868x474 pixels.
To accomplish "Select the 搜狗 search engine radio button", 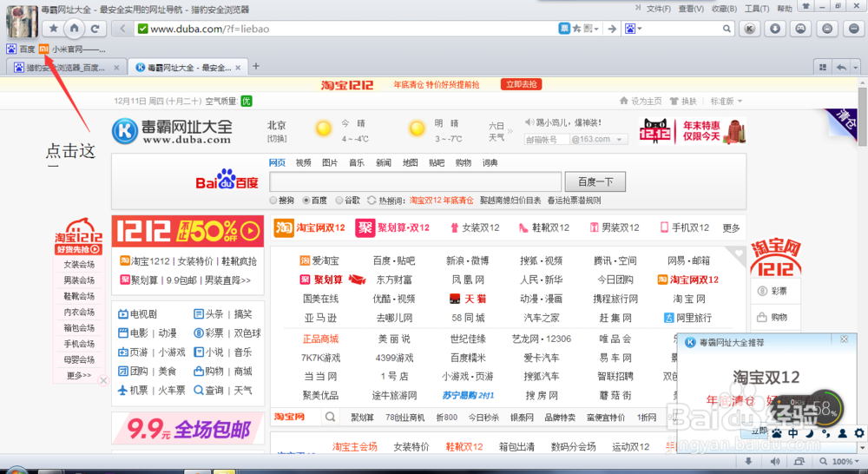I will coord(273,201).
